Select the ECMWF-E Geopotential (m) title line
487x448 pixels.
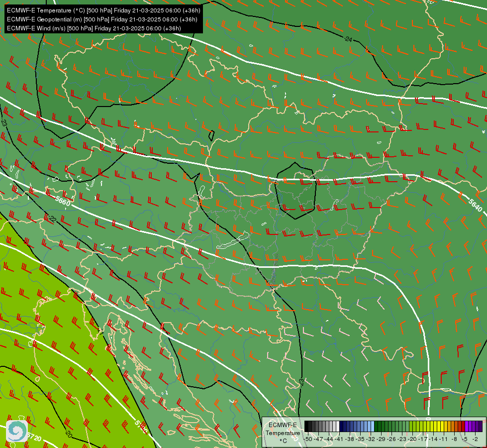point(102,19)
